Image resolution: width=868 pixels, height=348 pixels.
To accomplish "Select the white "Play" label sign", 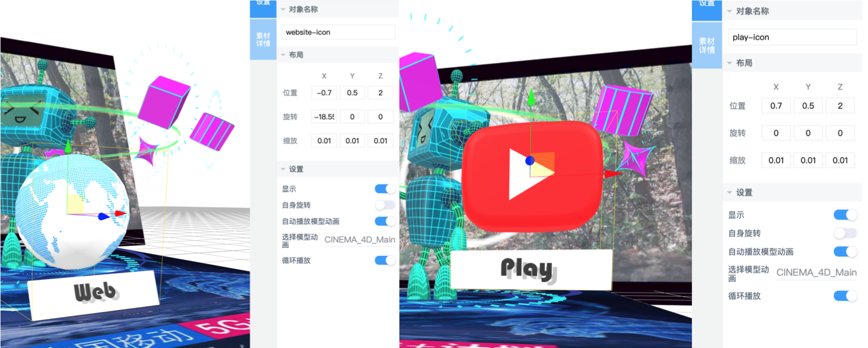I will click(x=530, y=269).
